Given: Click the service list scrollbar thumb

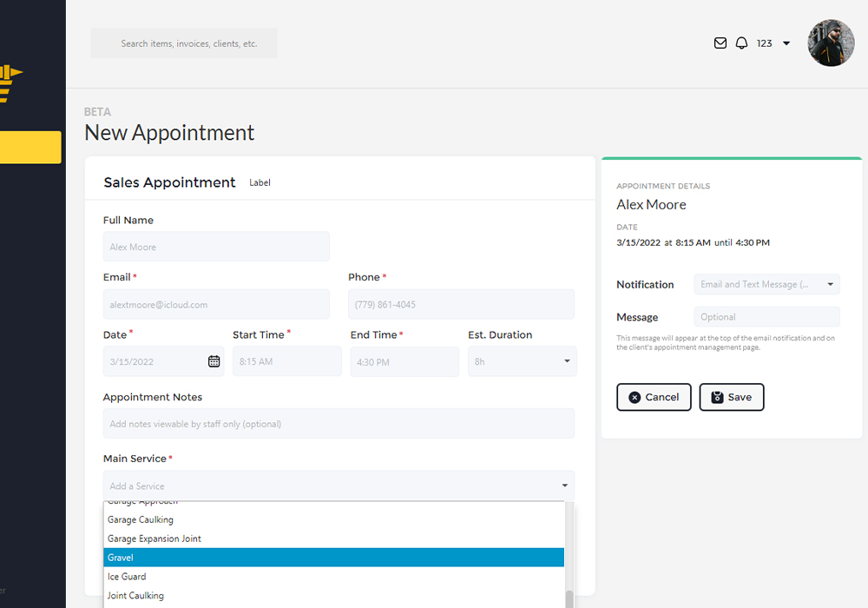Looking at the screenshot, I should (x=569, y=598).
